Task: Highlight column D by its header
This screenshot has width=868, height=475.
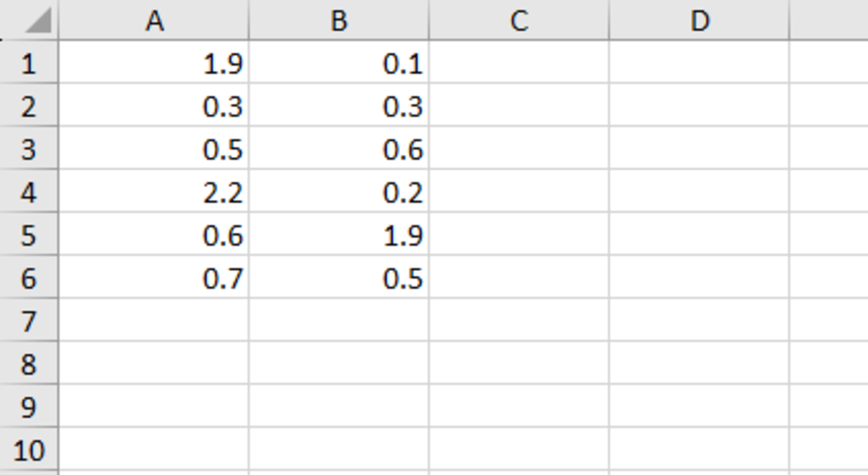Action: (699, 21)
